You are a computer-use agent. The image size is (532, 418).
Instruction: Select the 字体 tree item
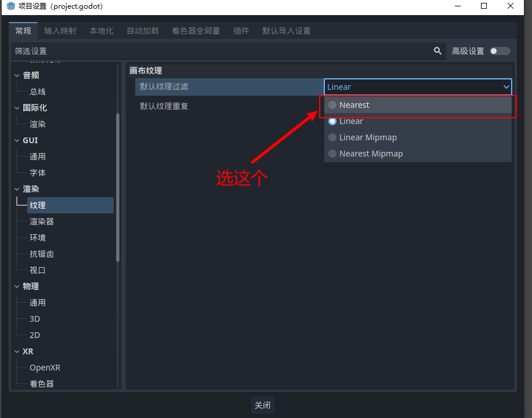click(x=37, y=173)
